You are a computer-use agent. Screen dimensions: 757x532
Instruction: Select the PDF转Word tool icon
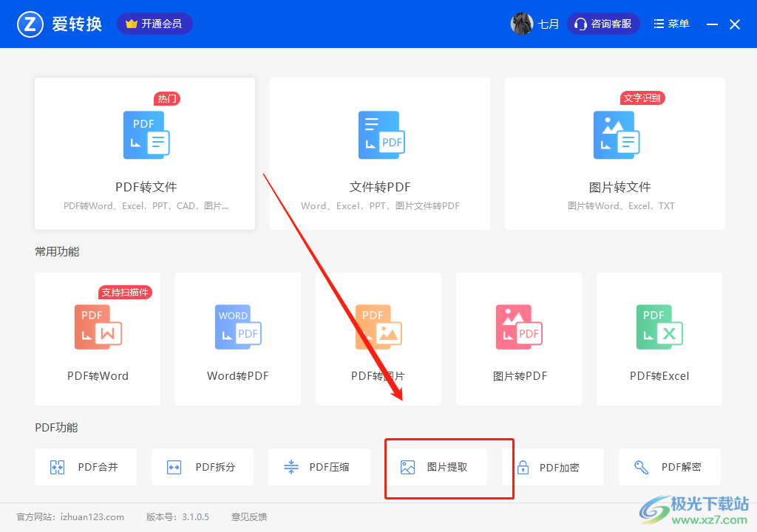pyautogui.click(x=98, y=327)
